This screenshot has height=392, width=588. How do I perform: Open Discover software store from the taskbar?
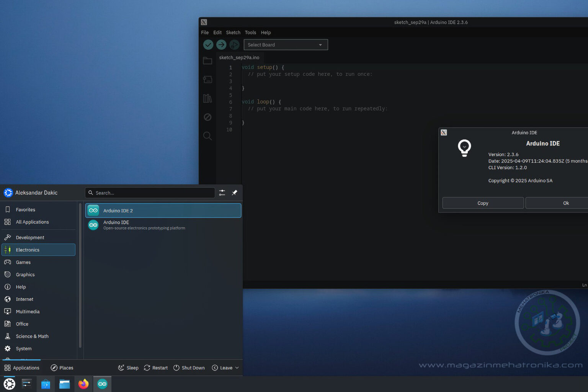pyautogui.click(x=46, y=384)
